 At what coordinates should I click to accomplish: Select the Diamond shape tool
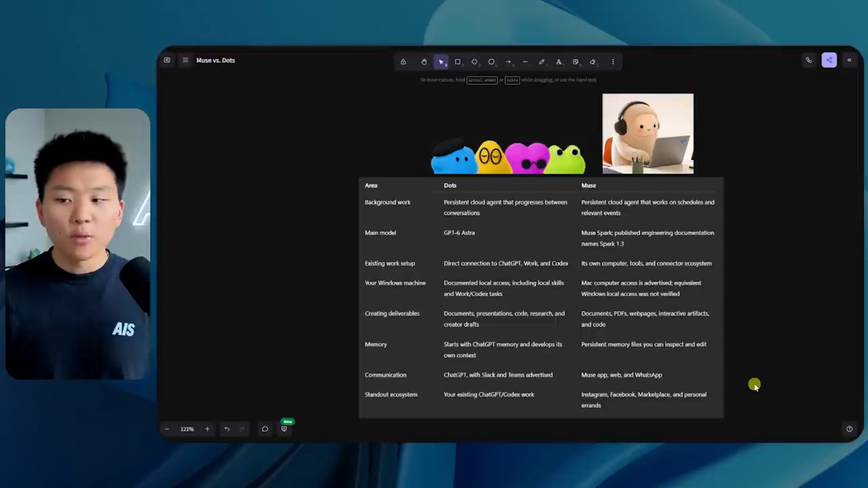(x=475, y=62)
